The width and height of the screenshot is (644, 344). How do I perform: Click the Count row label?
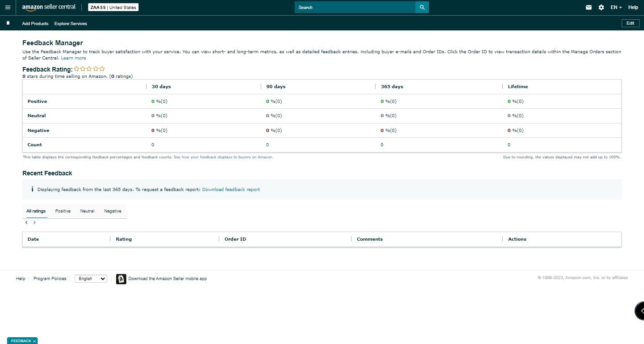[34, 145]
